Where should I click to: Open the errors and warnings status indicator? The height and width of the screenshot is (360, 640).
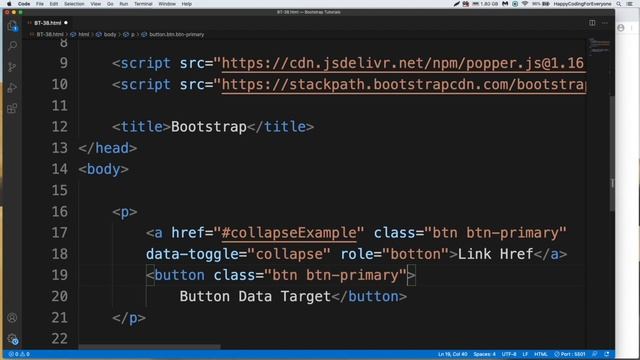point(19,354)
